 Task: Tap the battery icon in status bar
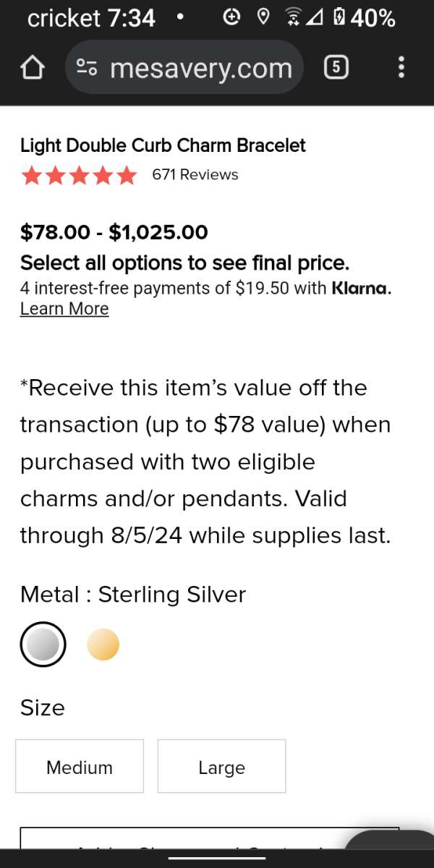[x=339, y=17]
